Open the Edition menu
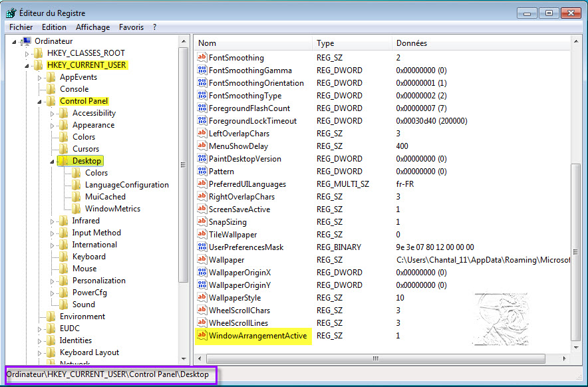This screenshot has height=387, width=588. tap(54, 27)
